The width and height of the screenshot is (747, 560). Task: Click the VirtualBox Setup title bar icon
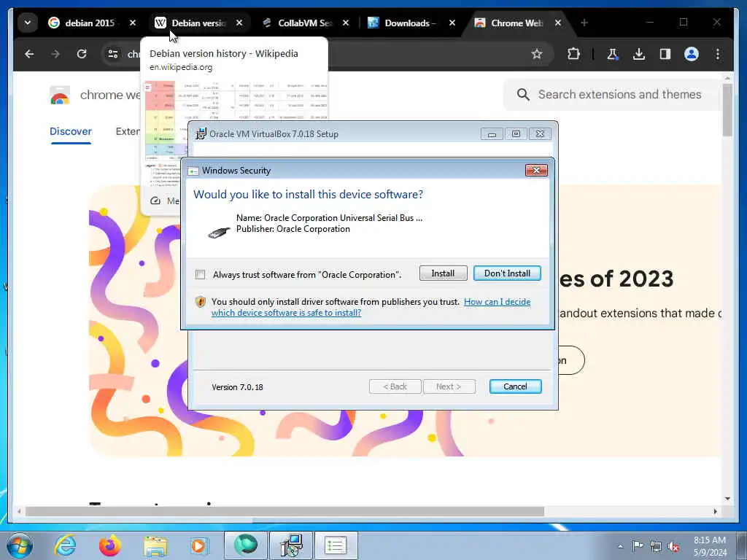pyautogui.click(x=201, y=134)
